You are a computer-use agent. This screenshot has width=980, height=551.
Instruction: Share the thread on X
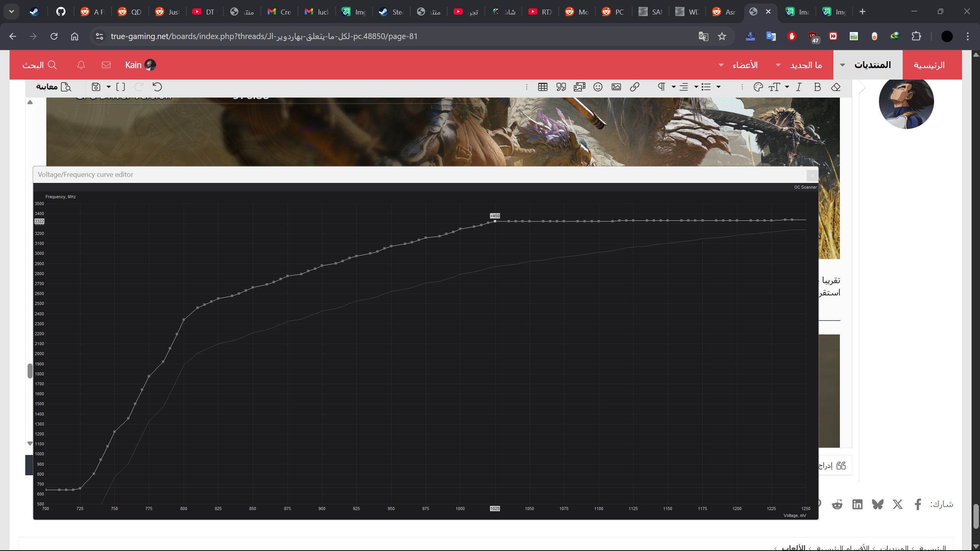click(x=898, y=504)
